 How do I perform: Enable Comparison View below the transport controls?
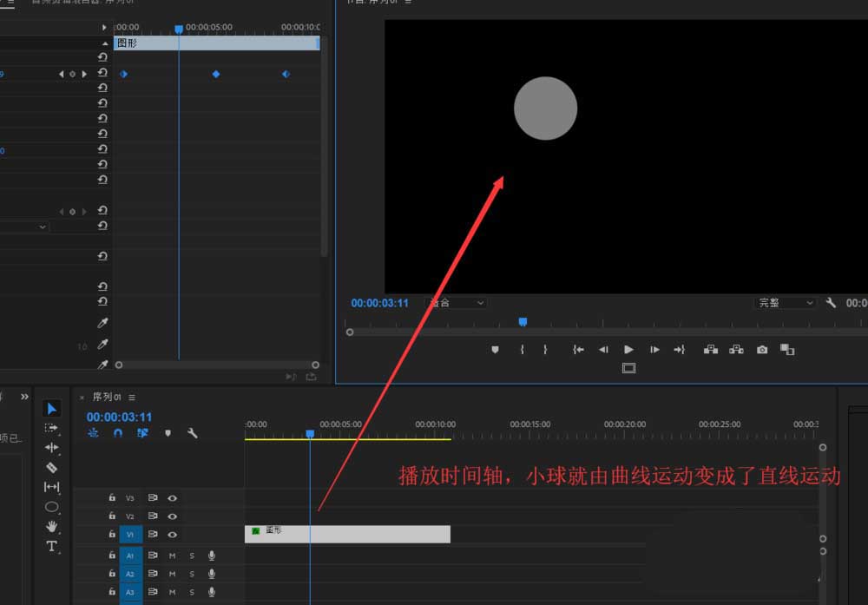pyautogui.click(x=628, y=368)
